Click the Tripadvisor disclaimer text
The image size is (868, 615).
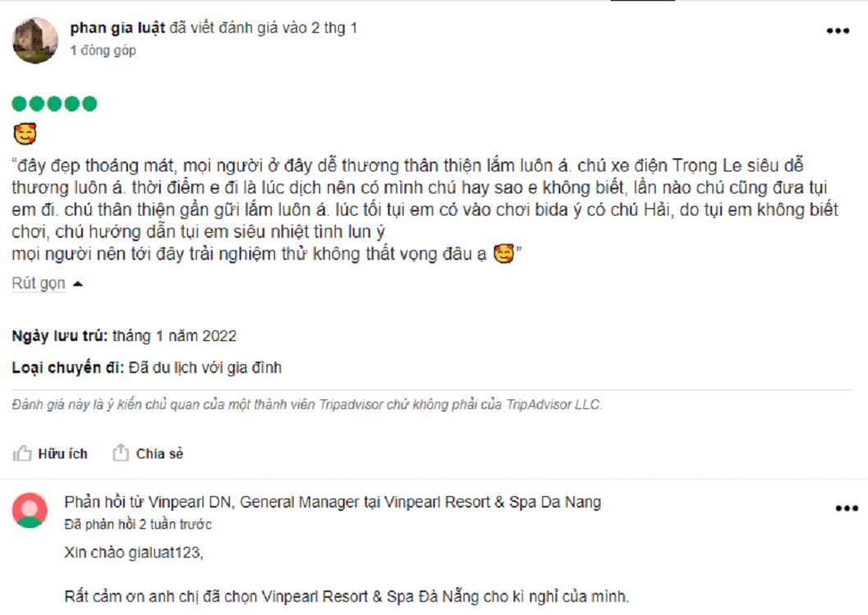point(307,405)
